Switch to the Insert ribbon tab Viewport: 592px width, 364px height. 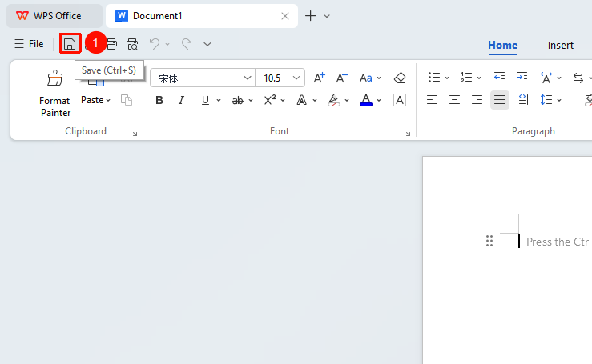coord(560,46)
